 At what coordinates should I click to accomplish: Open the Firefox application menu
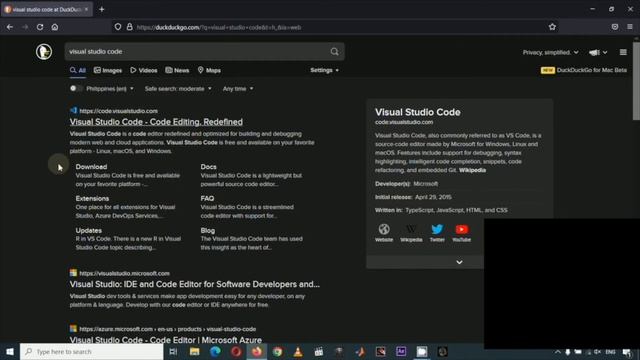630,27
